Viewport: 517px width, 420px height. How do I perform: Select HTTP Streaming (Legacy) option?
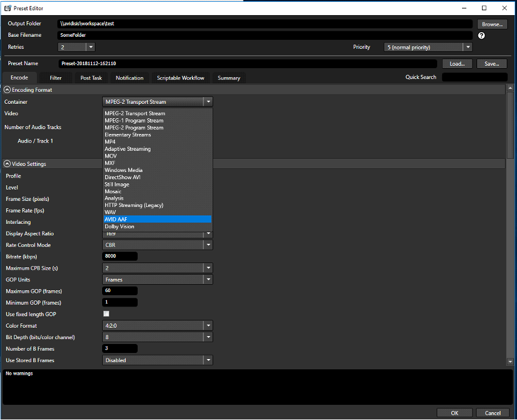click(158, 205)
